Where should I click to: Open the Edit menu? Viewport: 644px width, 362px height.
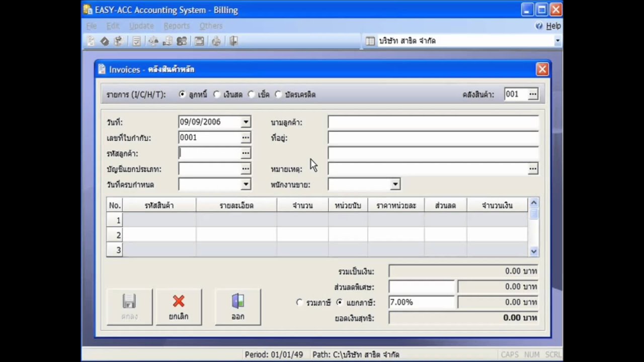113,26
